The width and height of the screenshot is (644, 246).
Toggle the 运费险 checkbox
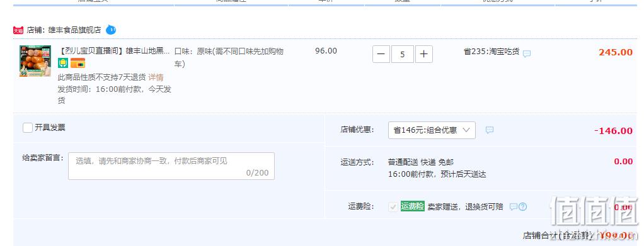point(393,206)
